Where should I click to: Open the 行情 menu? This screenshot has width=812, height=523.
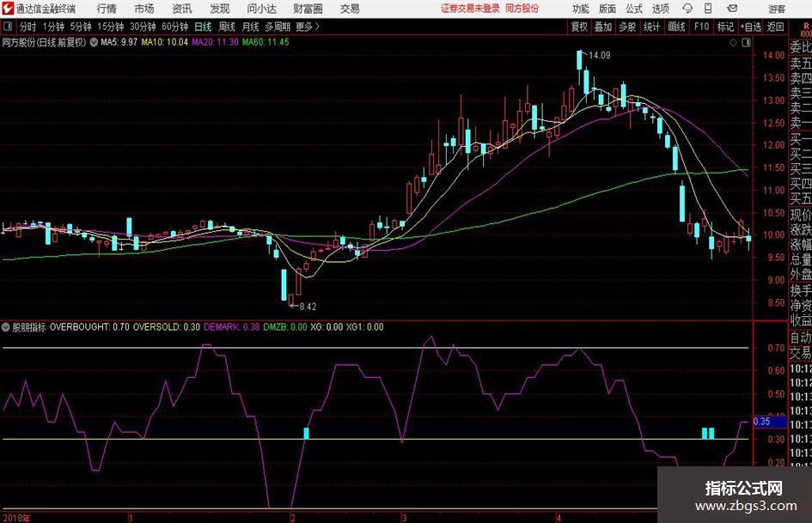pos(107,9)
